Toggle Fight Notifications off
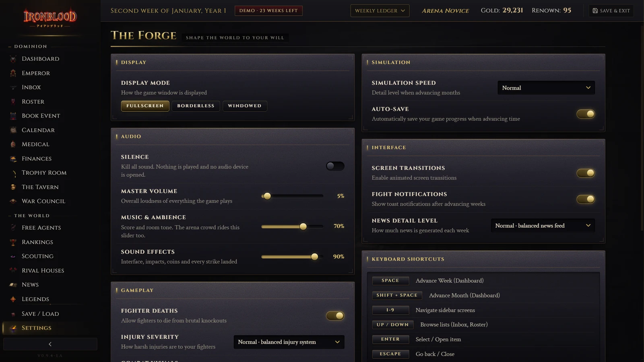Screen dimensions: 644x362 (x=586, y=199)
